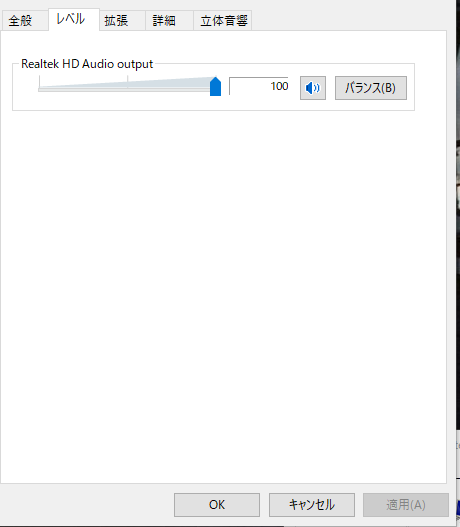Click the volume value field showing 100
460x527 pixels.
258,86
